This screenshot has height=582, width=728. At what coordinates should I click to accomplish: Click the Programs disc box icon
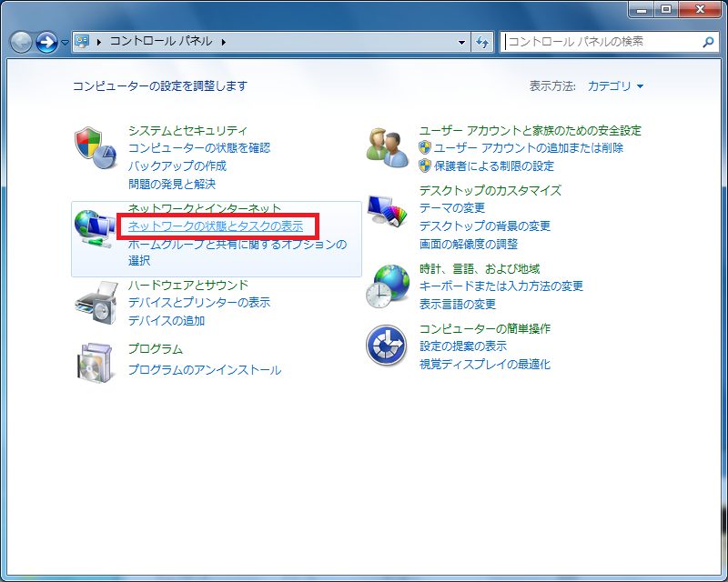(96, 362)
